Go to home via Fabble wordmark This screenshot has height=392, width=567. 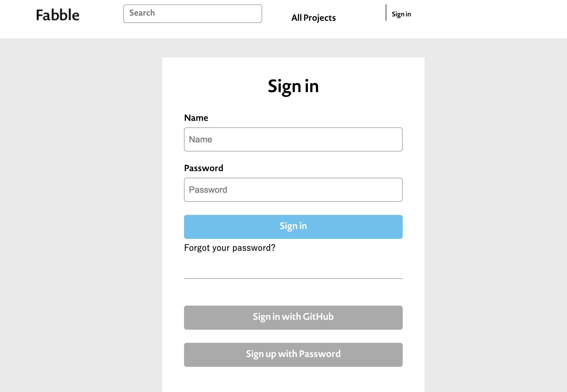coord(58,15)
